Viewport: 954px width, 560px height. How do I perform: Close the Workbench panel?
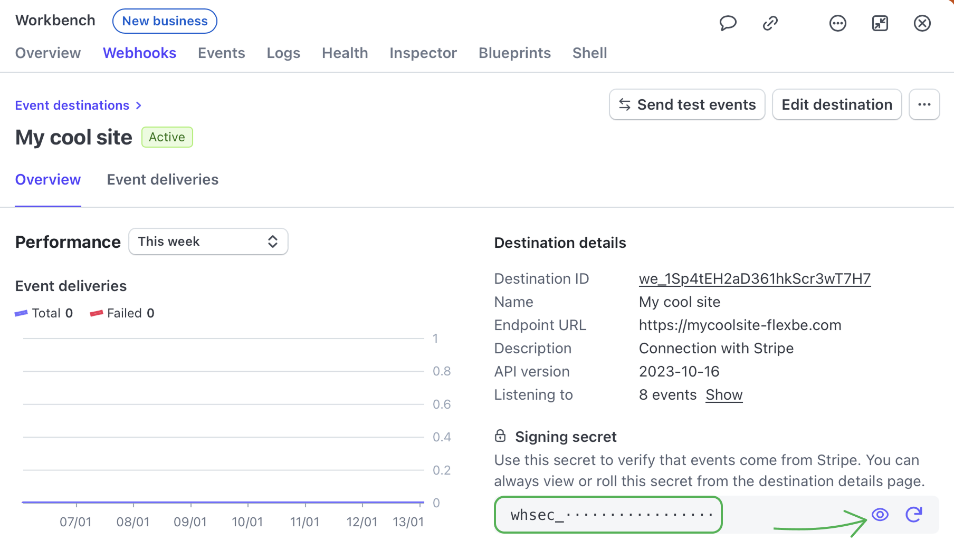click(x=922, y=23)
